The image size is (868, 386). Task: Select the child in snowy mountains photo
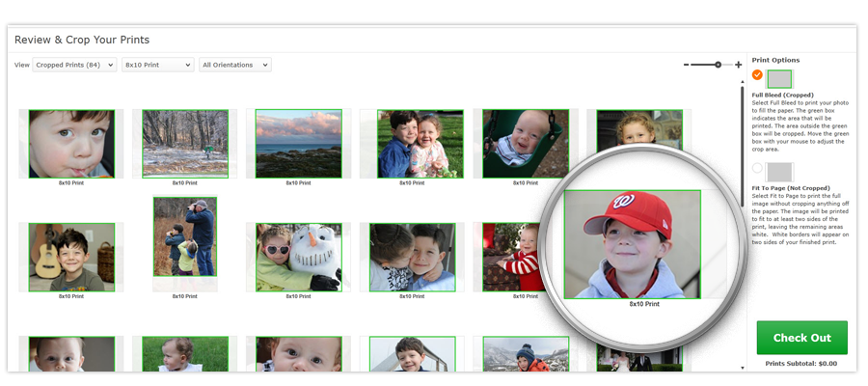pyautogui.click(x=526, y=354)
